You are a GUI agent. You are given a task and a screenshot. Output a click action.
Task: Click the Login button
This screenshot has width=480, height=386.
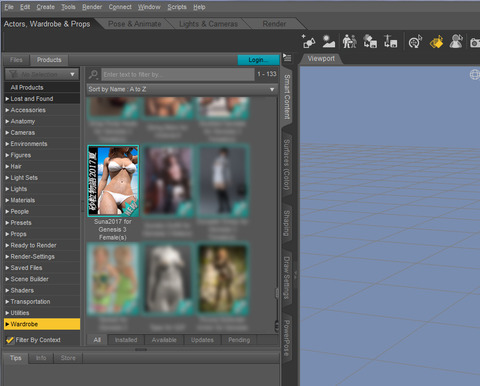coord(258,60)
